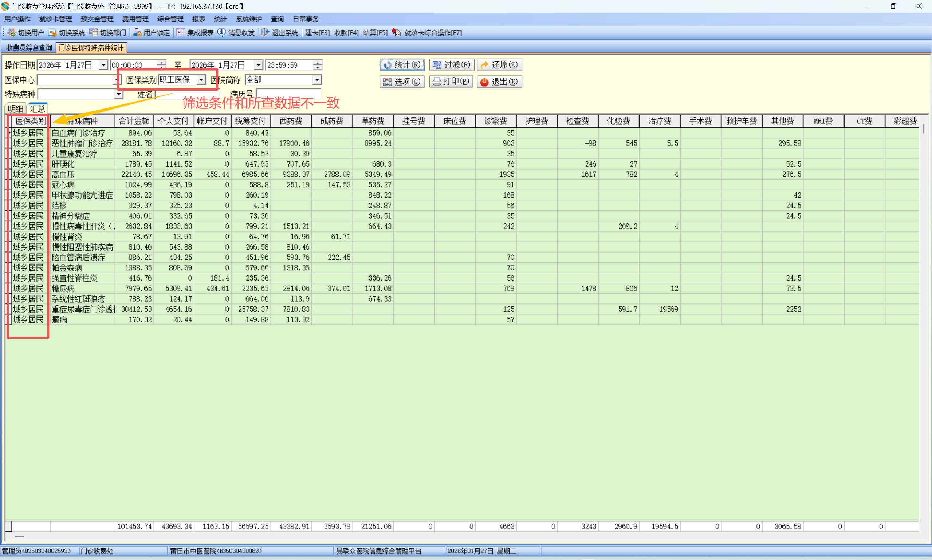This screenshot has height=560, width=932.
Task: Click the 切换部门 toolbar icon
Action: tap(93, 32)
